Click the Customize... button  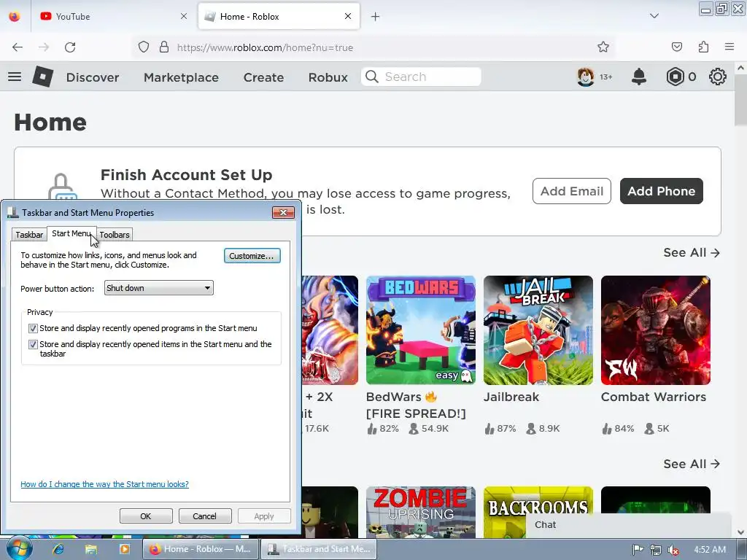point(252,256)
